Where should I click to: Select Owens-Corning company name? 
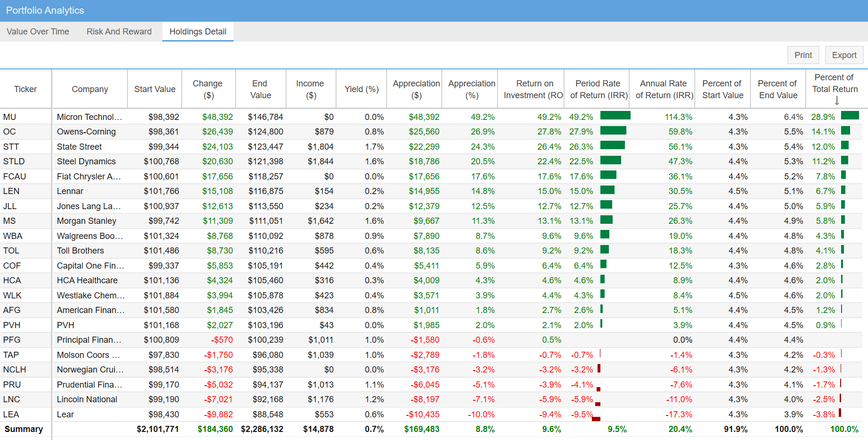[86, 132]
